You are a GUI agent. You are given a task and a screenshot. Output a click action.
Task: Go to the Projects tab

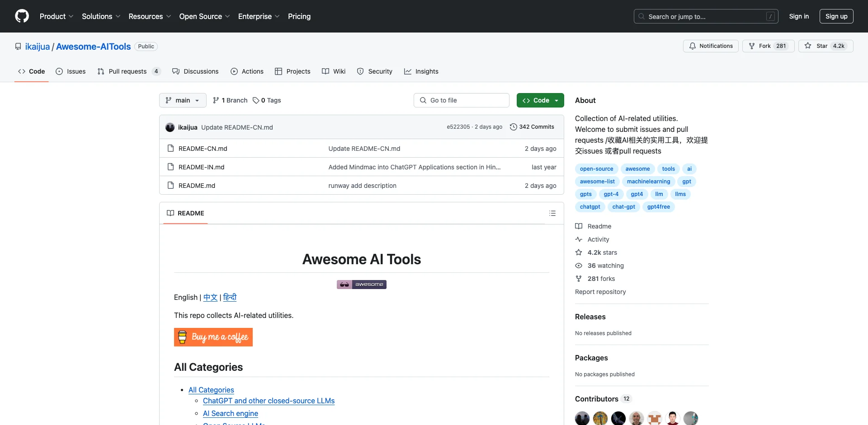tap(292, 71)
